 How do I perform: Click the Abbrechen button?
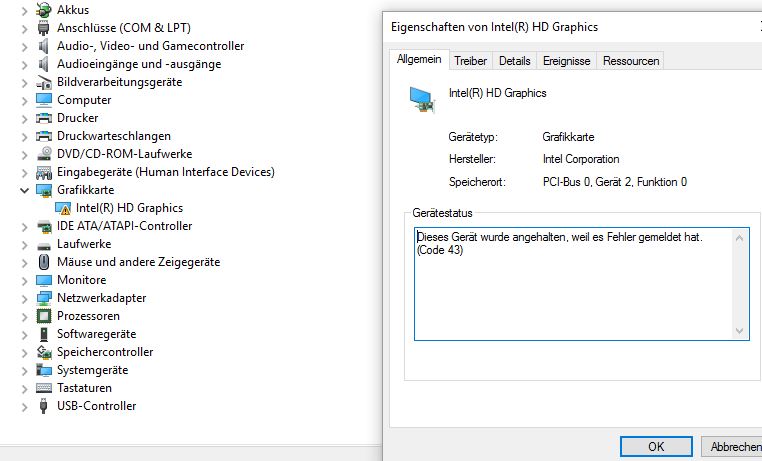pos(735,447)
